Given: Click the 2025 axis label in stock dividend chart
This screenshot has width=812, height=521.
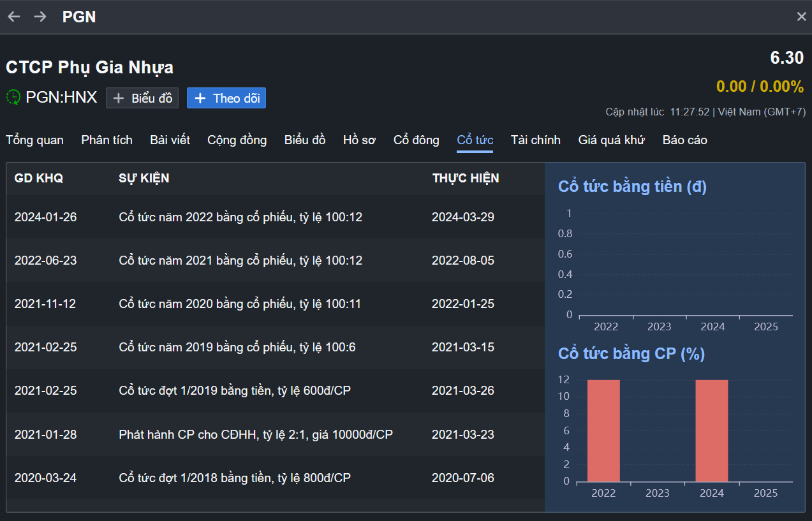Looking at the screenshot, I should point(765,493).
